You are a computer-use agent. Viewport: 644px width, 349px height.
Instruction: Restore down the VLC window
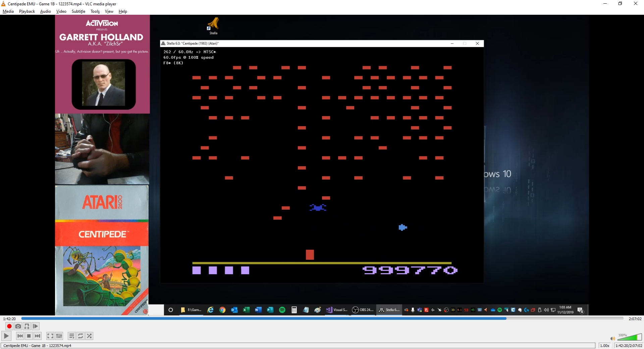[620, 4]
